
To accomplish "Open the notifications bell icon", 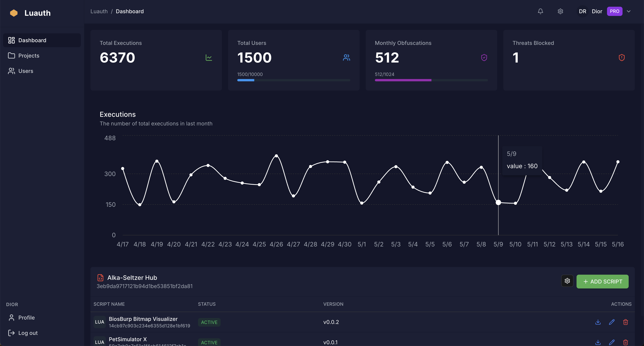I will 540,11.
